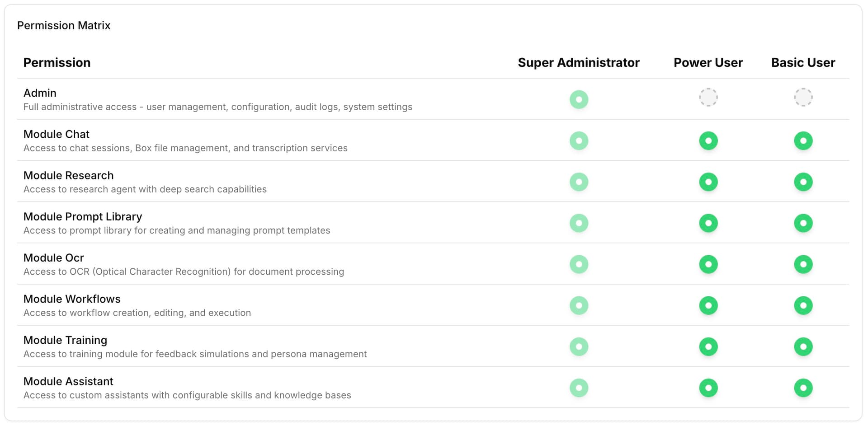Turn off Module Assistant for Power User
The height and width of the screenshot is (426, 868).
point(708,388)
